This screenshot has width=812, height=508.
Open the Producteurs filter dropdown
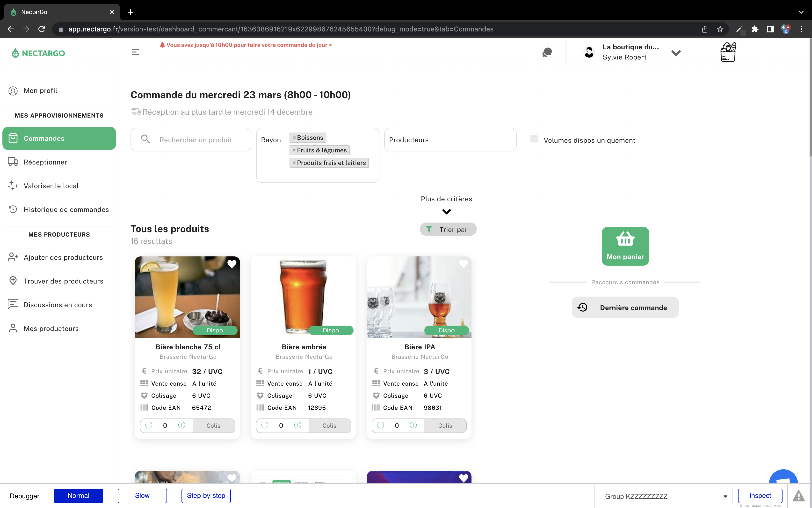click(450, 140)
